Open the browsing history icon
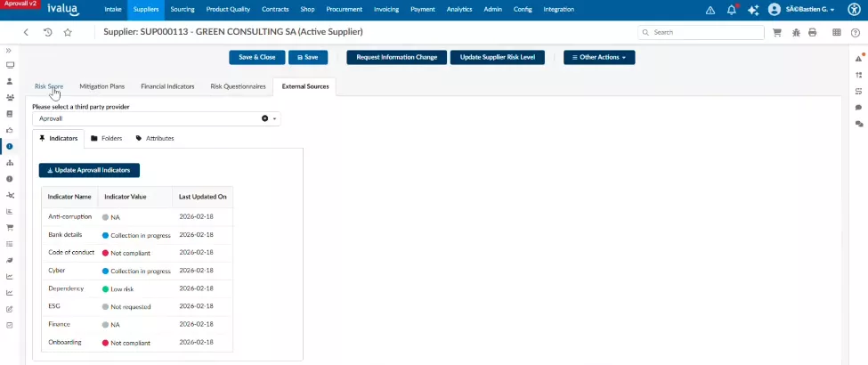 (47, 32)
